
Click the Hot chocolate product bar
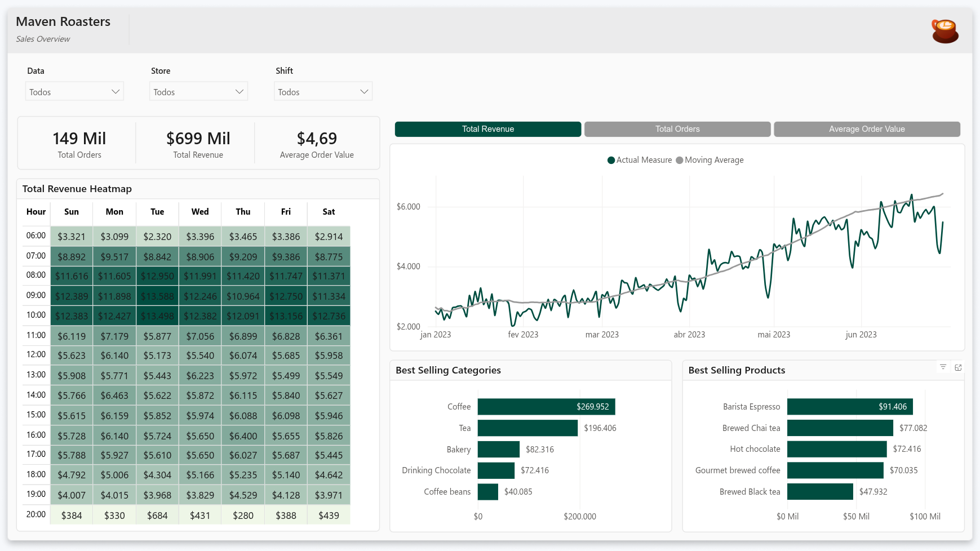tap(837, 449)
